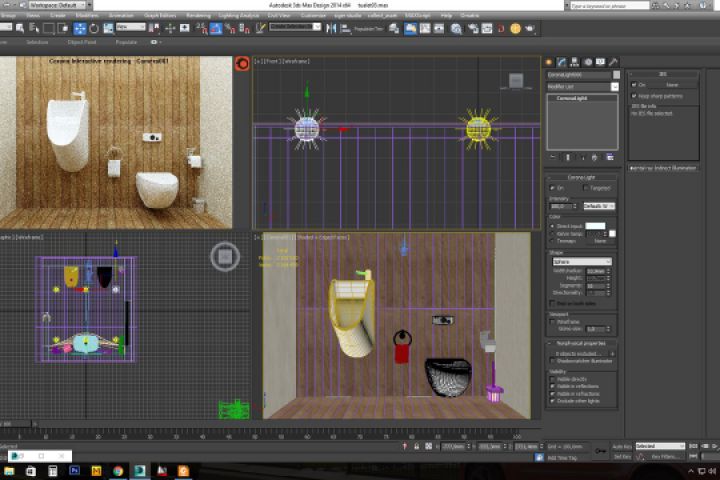The height and width of the screenshot is (480, 720).
Task: Toggle the CoronaLight On checkbox
Action: click(x=552, y=188)
